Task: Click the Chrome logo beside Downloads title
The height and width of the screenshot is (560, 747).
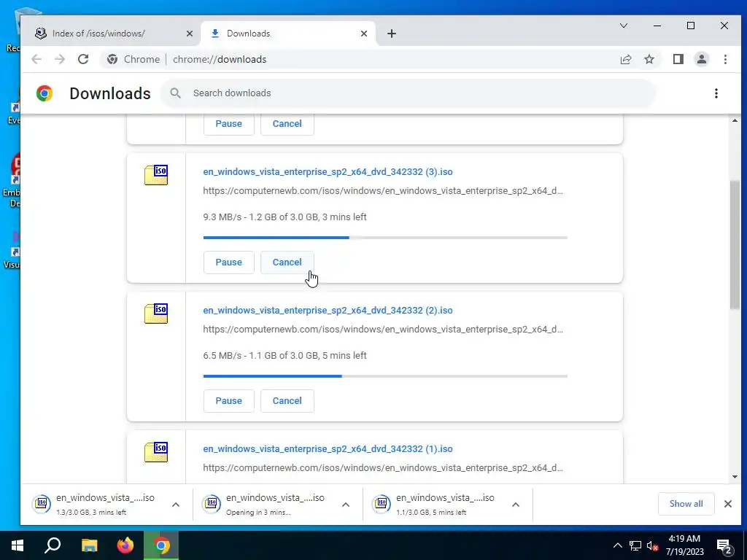Action: point(44,93)
